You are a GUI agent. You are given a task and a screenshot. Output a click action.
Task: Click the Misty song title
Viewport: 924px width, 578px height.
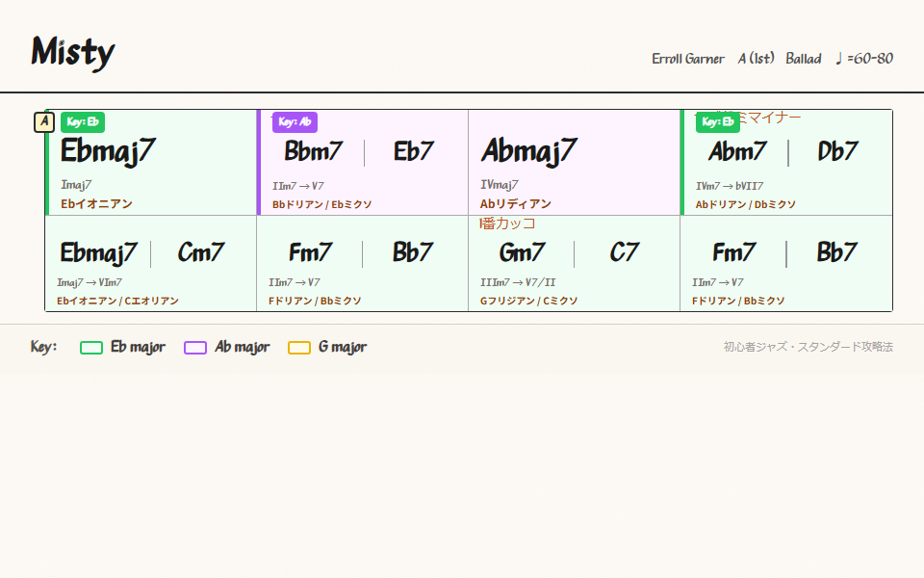pyautogui.click(x=73, y=52)
